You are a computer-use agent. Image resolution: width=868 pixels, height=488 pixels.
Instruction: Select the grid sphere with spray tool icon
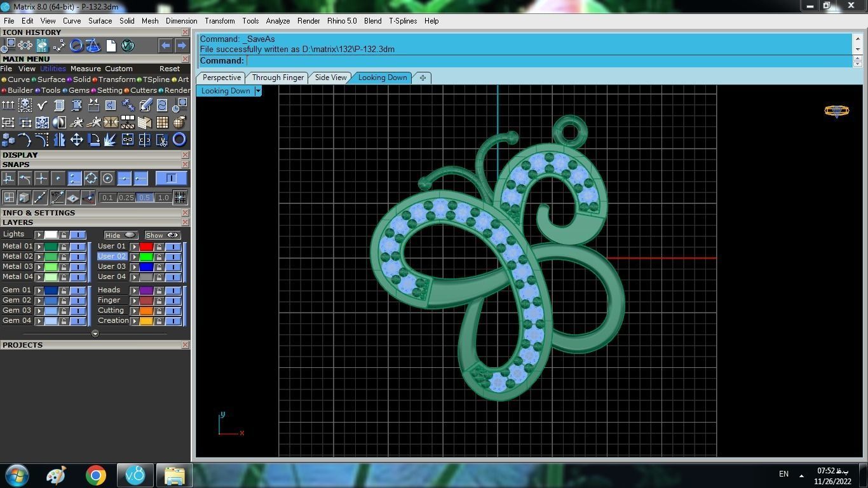(179, 122)
